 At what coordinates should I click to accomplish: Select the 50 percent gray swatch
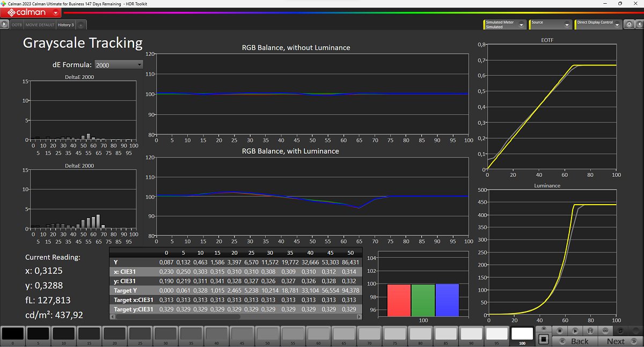(x=268, y=334)
